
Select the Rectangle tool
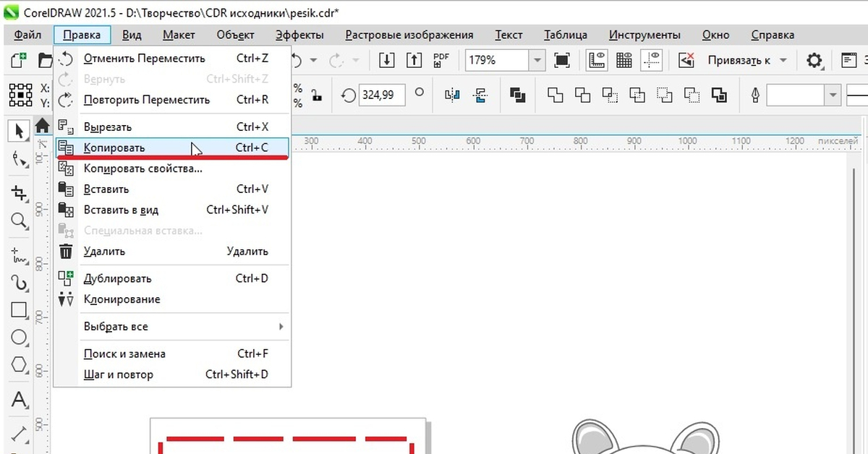[x=18, y=310]
